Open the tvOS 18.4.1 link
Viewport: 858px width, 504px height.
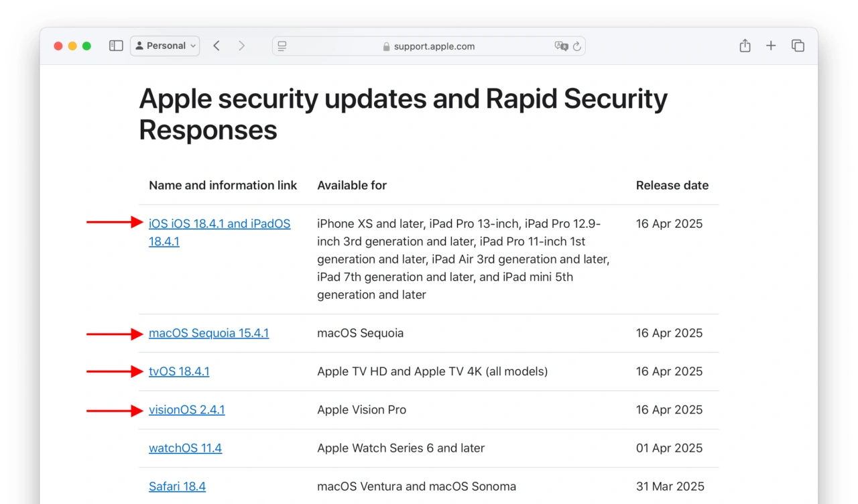[179, 371]
